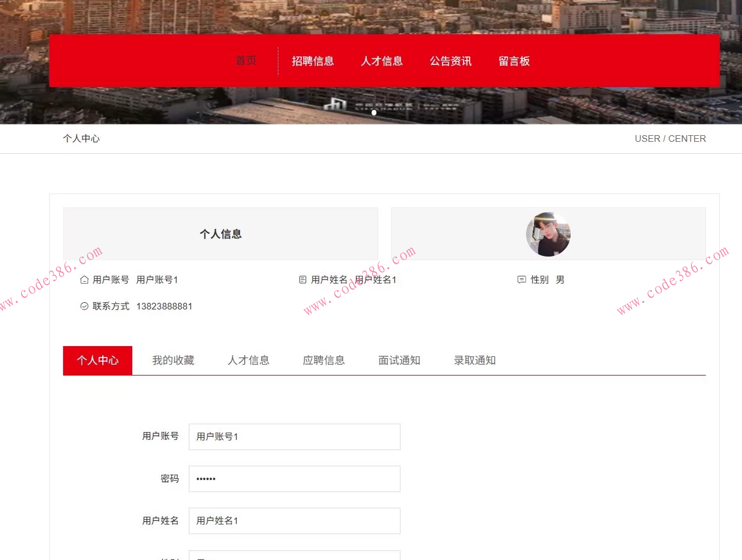Click the house icon beside 用户账号
Screen dimensions: 742x560
(84, 279)
